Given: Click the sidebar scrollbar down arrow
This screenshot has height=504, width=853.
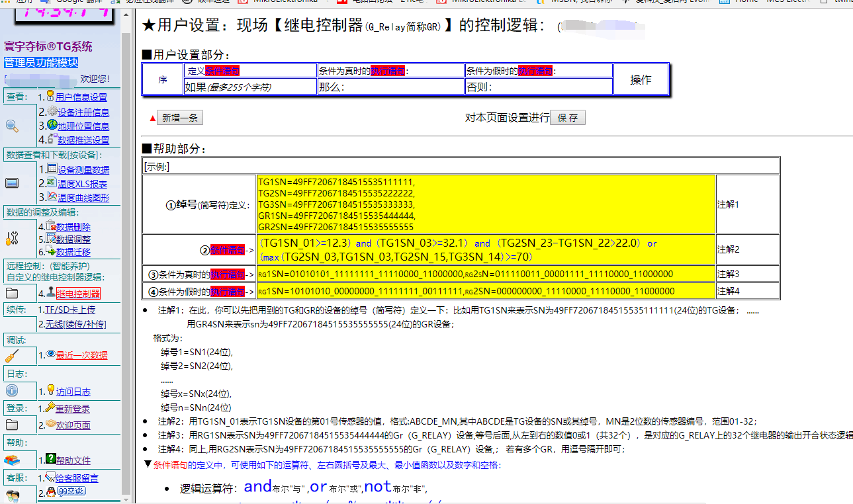Looking at the screenshot, I should point(127,498).
